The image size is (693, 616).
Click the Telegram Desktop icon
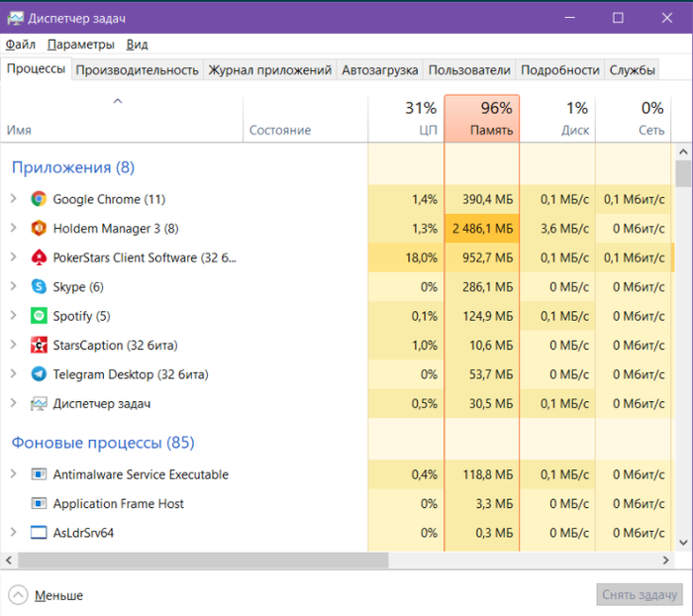(39, 374)
